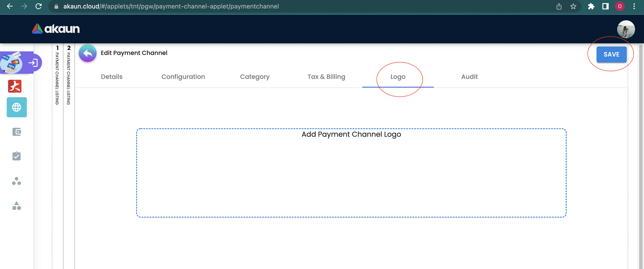The image size is (644, 269).
Task: Open the shapes category sidebar icon
Action: click(17, 206)
